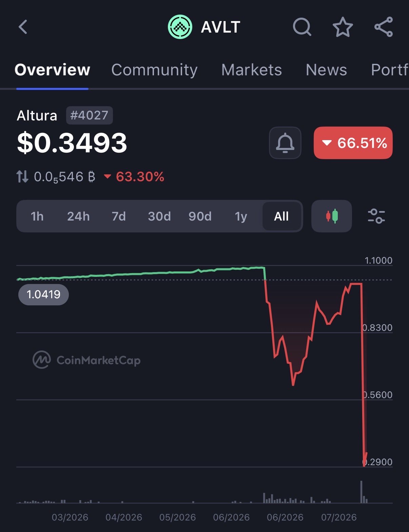
Task: Select the 7d chart range
Action: 119,216
